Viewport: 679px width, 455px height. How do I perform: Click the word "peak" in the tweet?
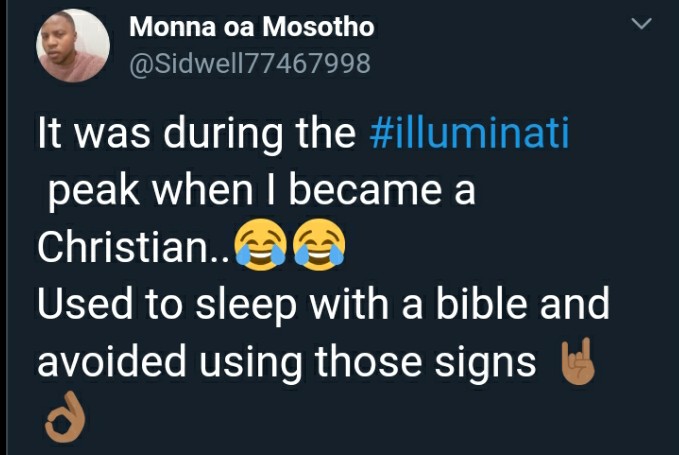(94, 191)
